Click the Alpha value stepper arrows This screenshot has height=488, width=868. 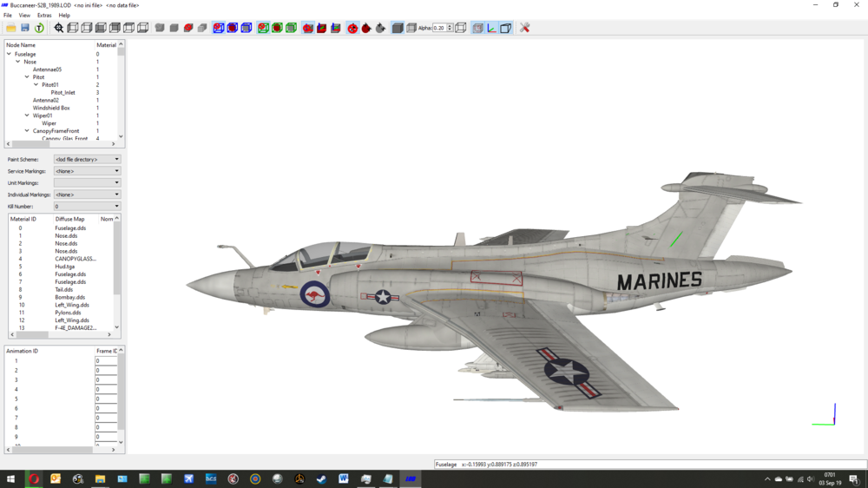coord(450,28)
